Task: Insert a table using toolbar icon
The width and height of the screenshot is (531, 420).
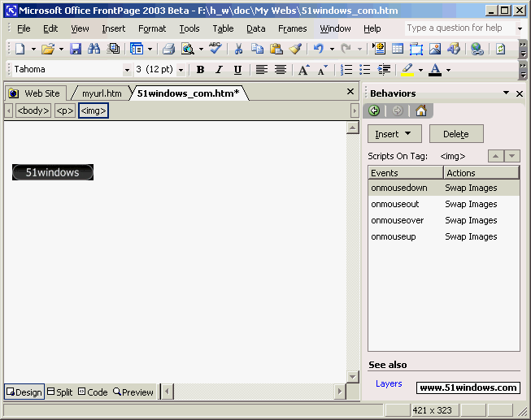Action: click(398, 50)
